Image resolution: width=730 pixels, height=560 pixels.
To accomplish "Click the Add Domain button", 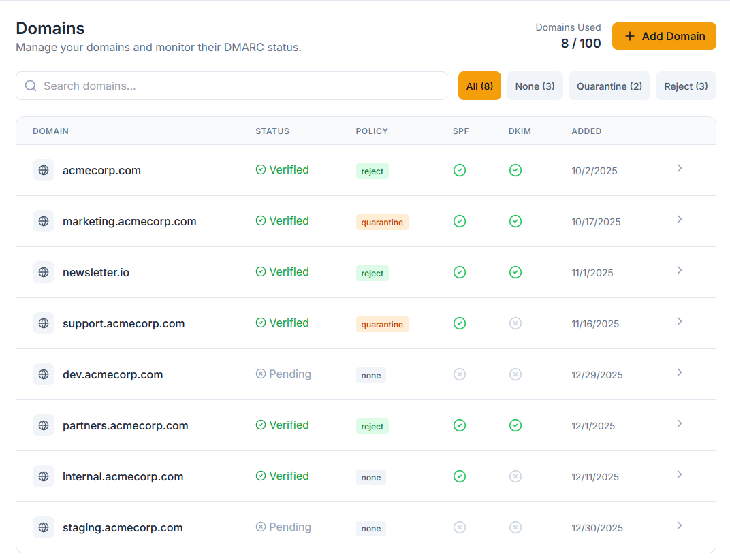I will tap(664, 36).
